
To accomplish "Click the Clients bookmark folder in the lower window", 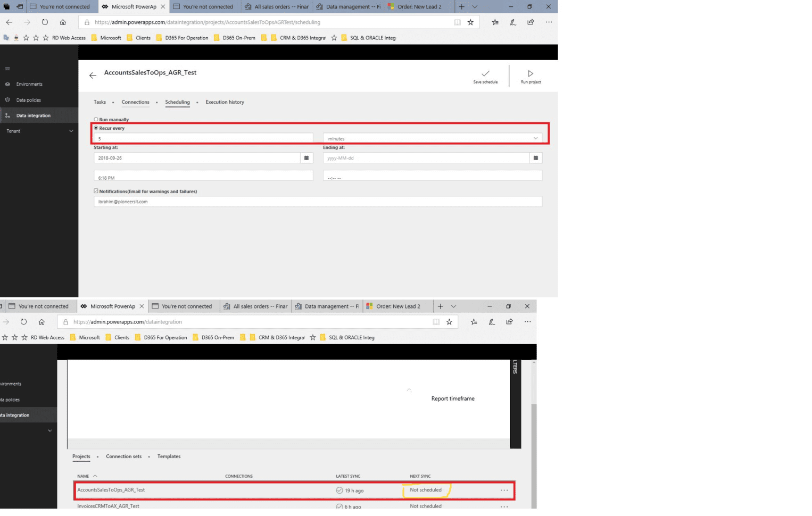I will (117, 337).
